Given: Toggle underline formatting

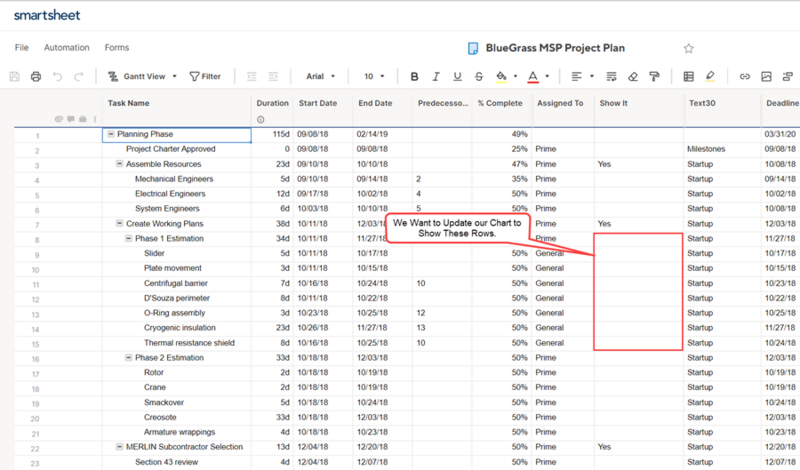Looking at the screenshot, I should coord(457,77).
